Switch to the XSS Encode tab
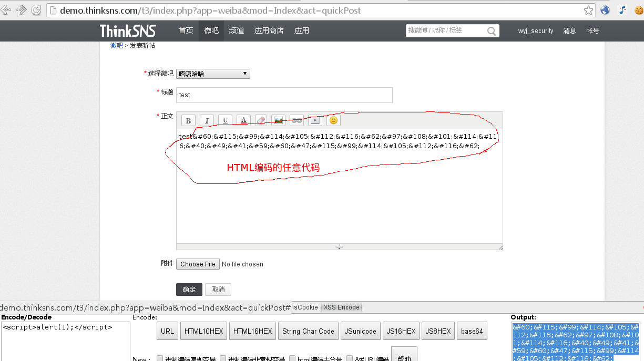This screenshot has height=361, width=644. point(342,307)
